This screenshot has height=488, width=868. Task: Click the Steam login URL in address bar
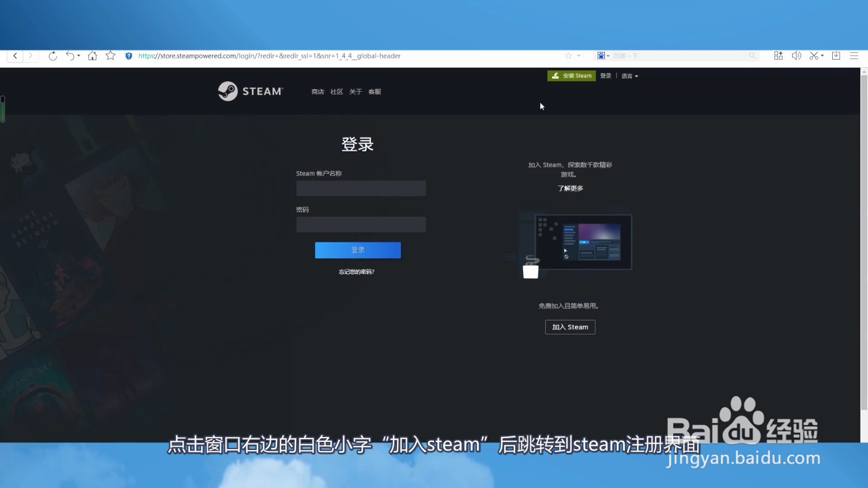pyautogui.click(x=270, y=56)
